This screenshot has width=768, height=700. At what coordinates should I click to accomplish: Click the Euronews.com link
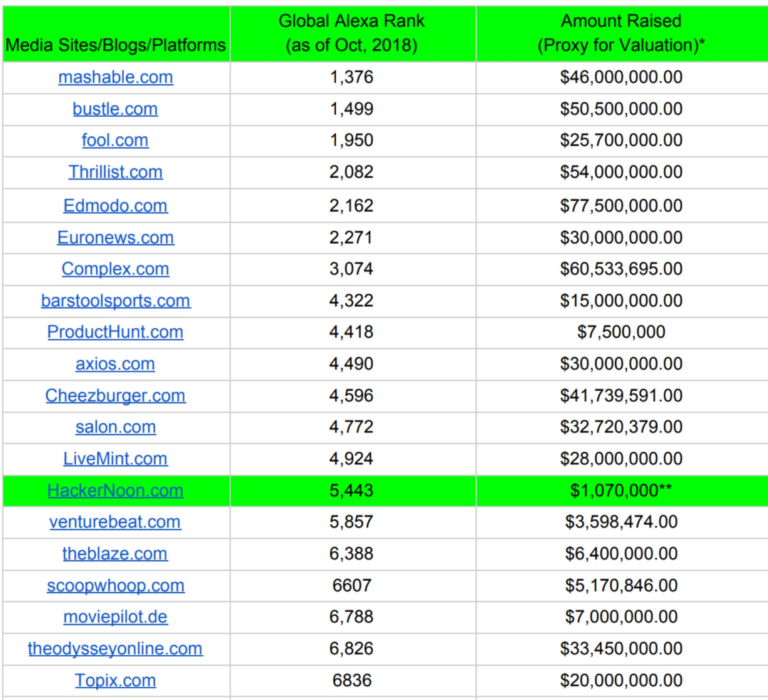pyautogui.click(x=116, y=237)
